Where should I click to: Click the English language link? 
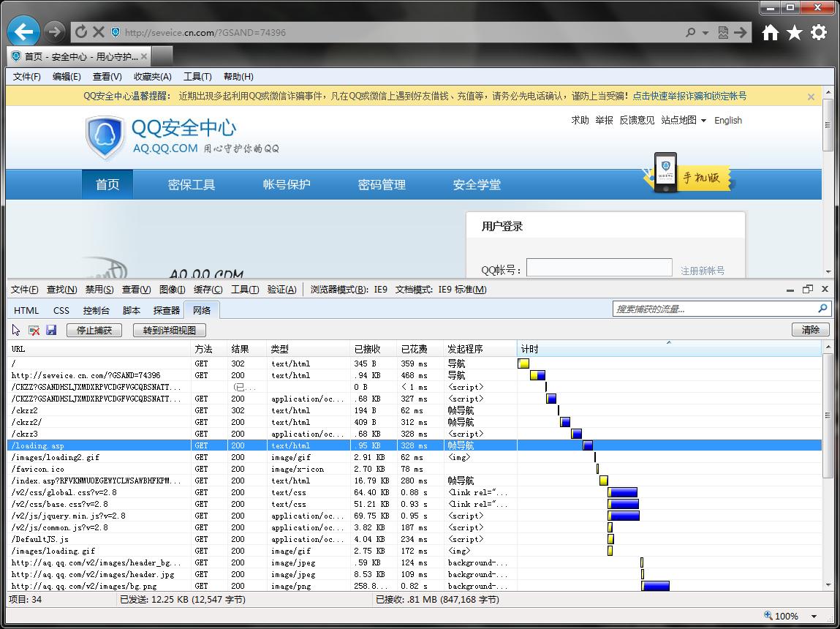[x=727, y=121]
